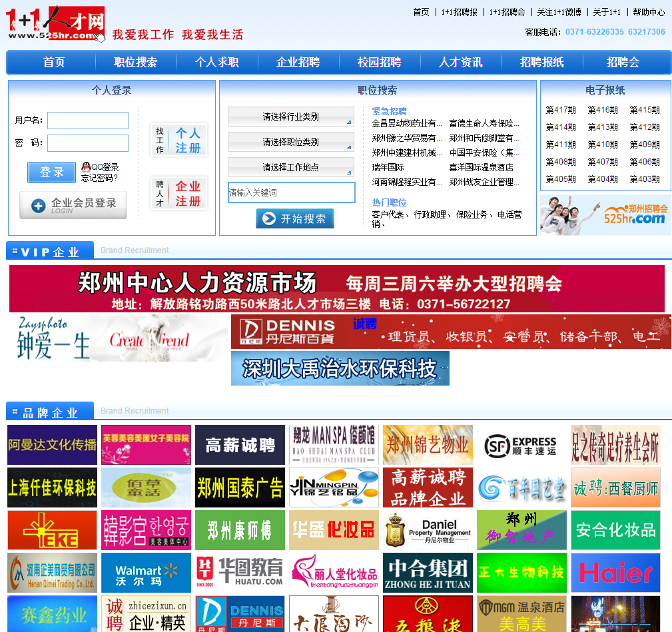Open the 华图教育 HUATU.COM logo
This screenshot has width=672, height=632.
240,573
